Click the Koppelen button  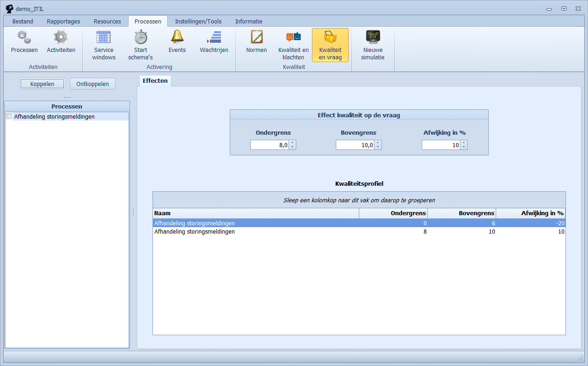[x=42, y=84]
